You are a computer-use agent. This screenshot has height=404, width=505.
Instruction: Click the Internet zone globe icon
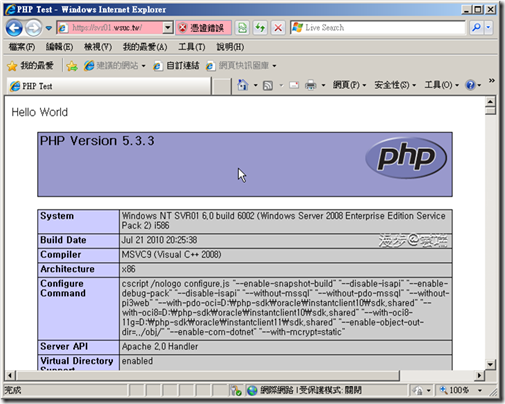[x=252, y=390]
